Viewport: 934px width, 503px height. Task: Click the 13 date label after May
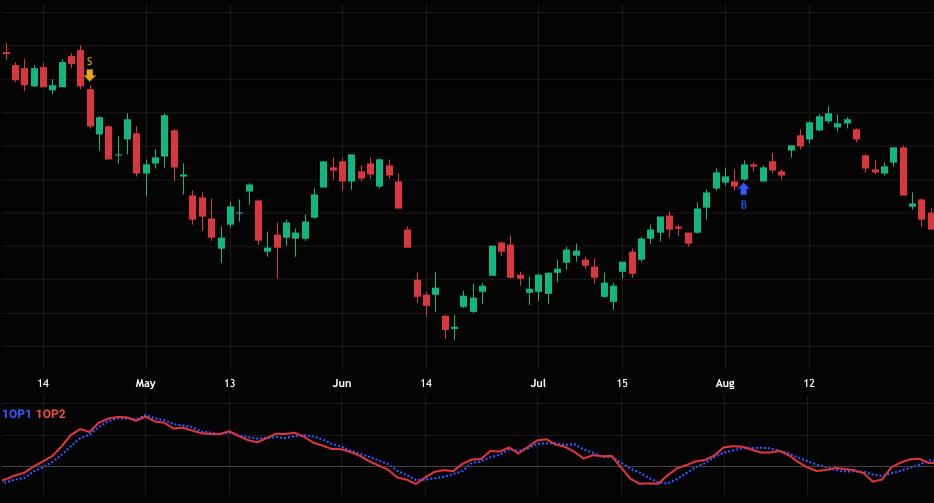[x=230, y=383]
